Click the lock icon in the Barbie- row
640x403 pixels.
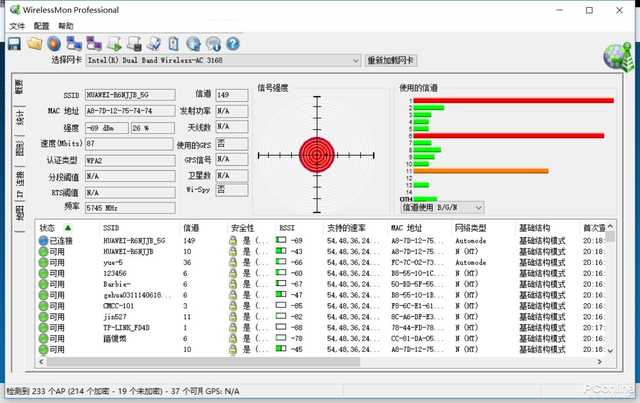[x=233, y=284]
